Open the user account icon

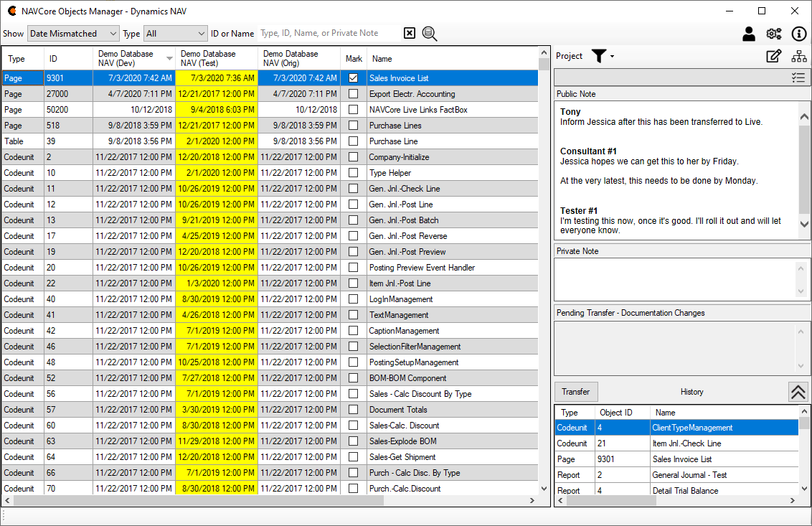749,34
